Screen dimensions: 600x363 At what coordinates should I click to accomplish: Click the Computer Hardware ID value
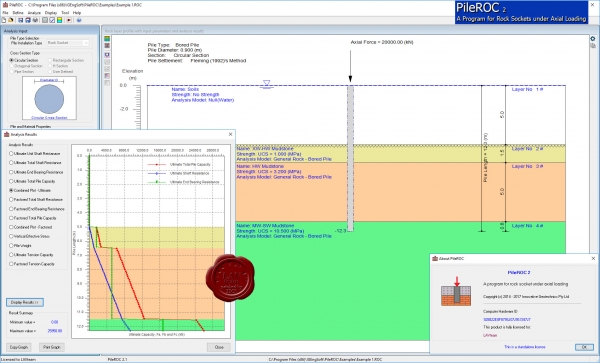[x=507, y=319]
